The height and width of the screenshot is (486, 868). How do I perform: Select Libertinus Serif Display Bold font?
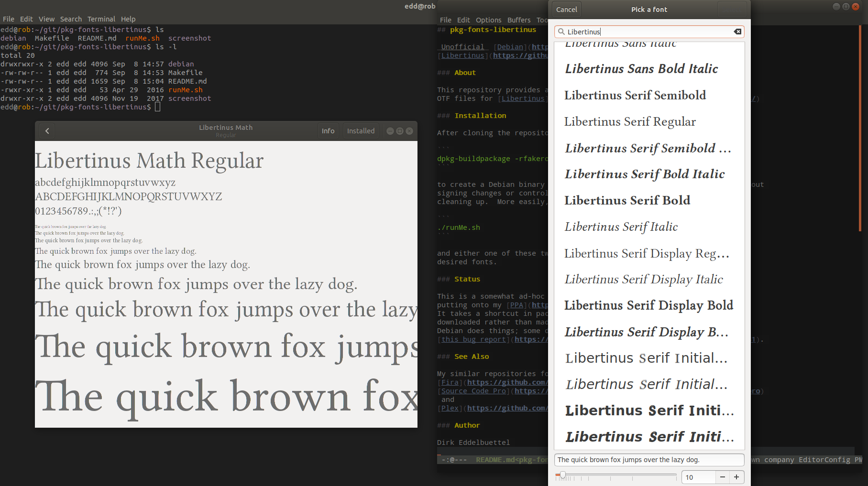649,305
